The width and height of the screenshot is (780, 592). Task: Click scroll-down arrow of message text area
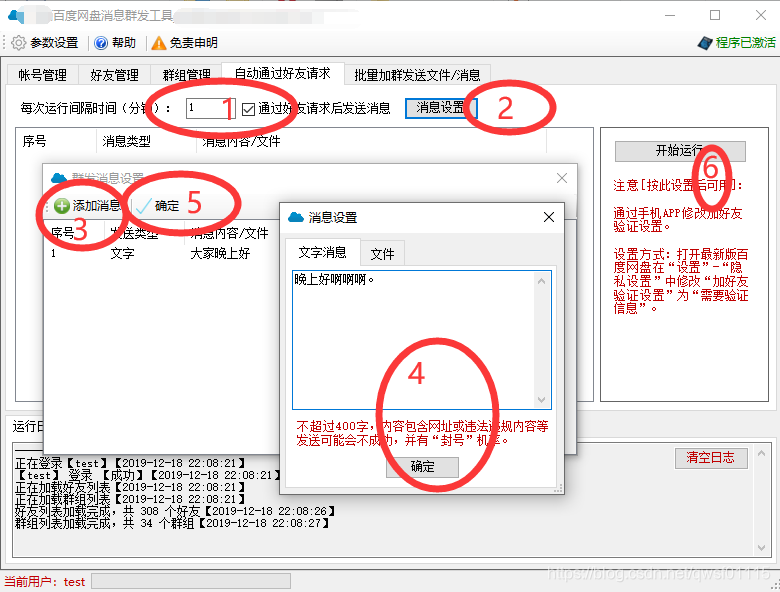[x=542, y=399]
